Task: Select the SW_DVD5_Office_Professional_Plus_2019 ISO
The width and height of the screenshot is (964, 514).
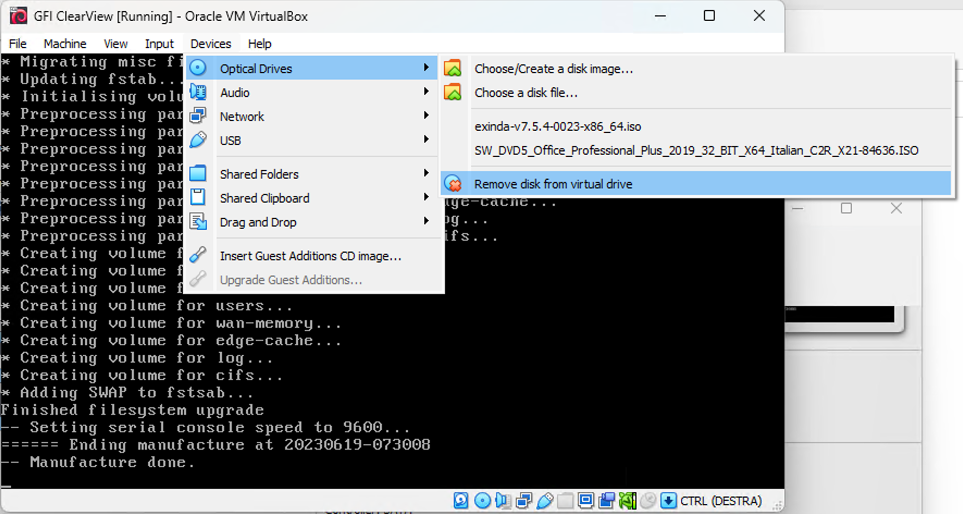Action: (696, 151)
